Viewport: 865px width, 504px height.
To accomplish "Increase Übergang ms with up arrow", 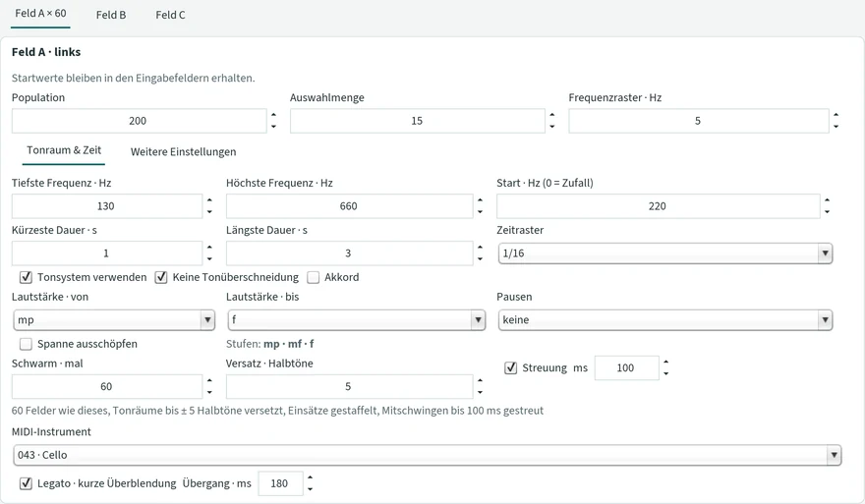I will click(310, 477).
